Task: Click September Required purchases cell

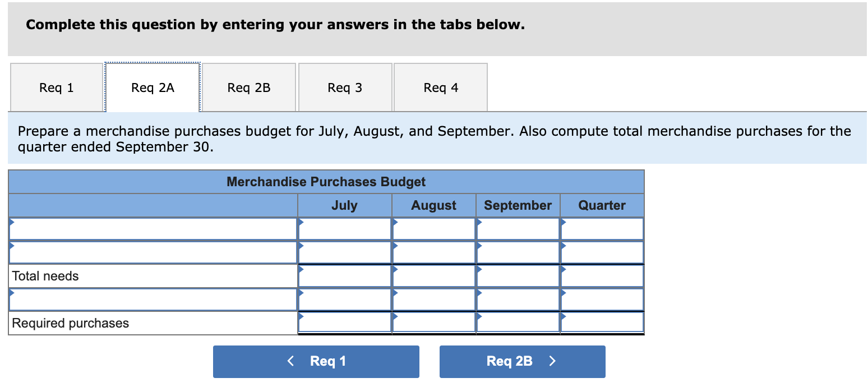Action: (518, 322)
